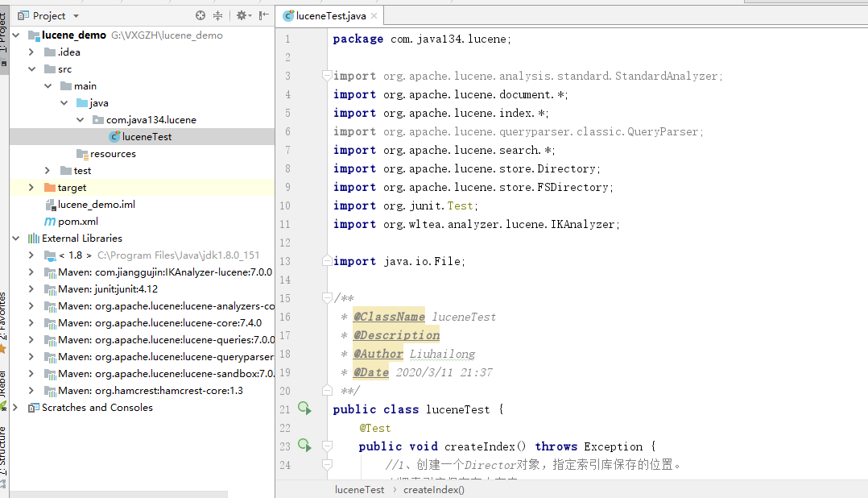Expand Scratches and Consoles
Screen dimensions: 868x498
pos(16,408)
